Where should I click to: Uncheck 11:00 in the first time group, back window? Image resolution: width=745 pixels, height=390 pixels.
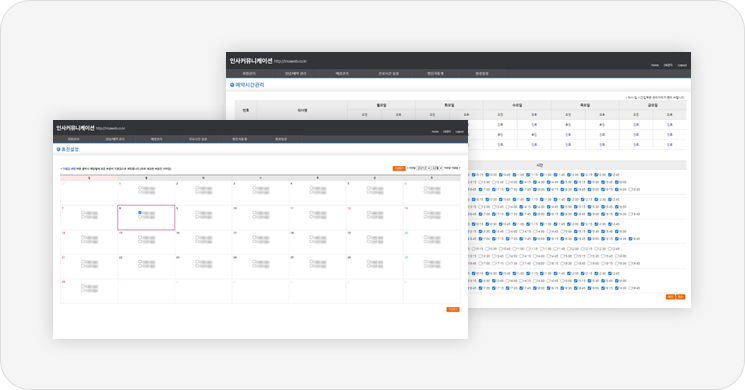[x=515, y=175]
